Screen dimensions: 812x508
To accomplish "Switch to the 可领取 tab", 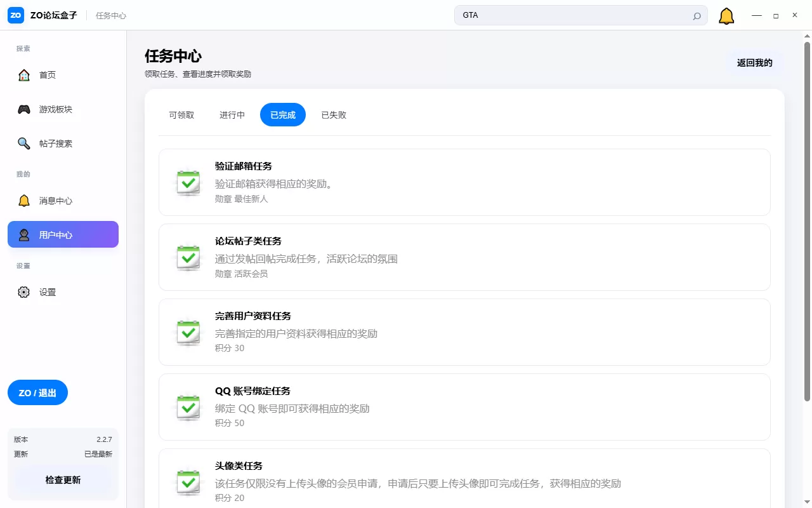I will point(181,115).
